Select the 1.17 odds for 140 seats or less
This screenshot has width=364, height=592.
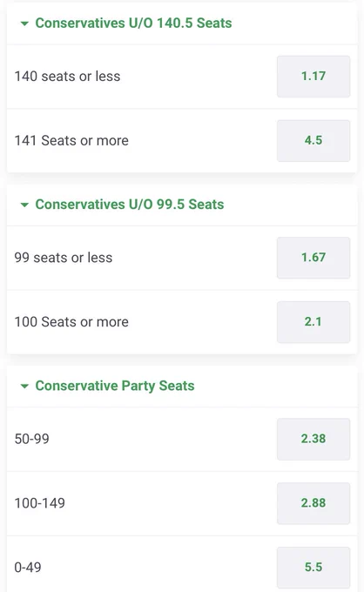[313, 77]
